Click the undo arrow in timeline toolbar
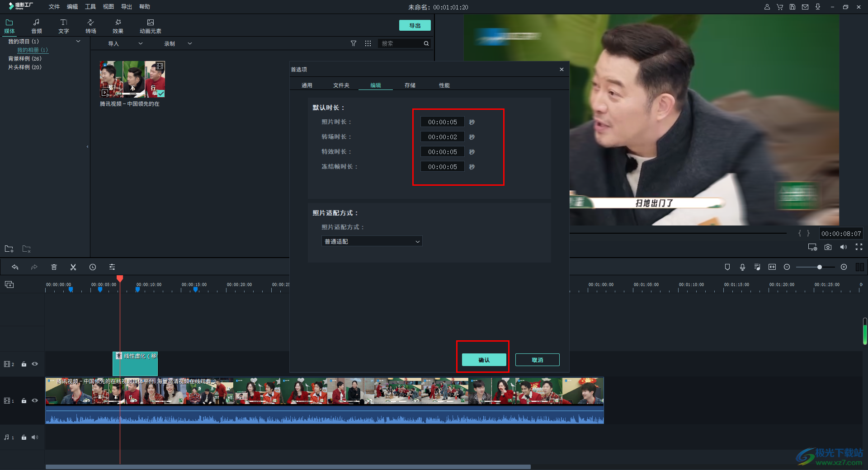 (15, 267)
